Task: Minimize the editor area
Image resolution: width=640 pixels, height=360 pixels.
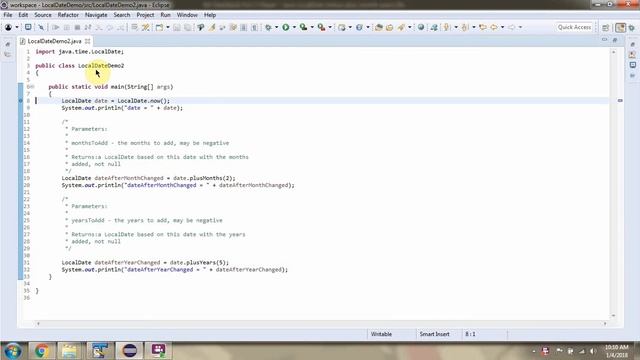Action: [x=604, y=40]
